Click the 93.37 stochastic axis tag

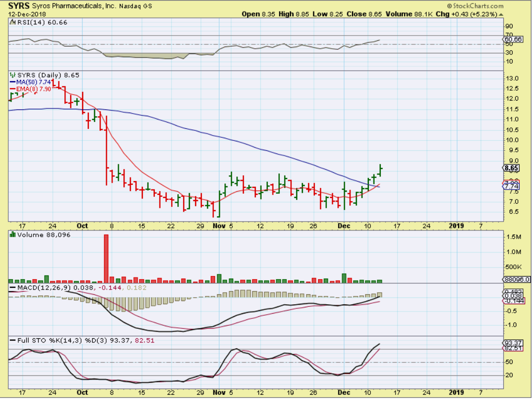[513, 343]
